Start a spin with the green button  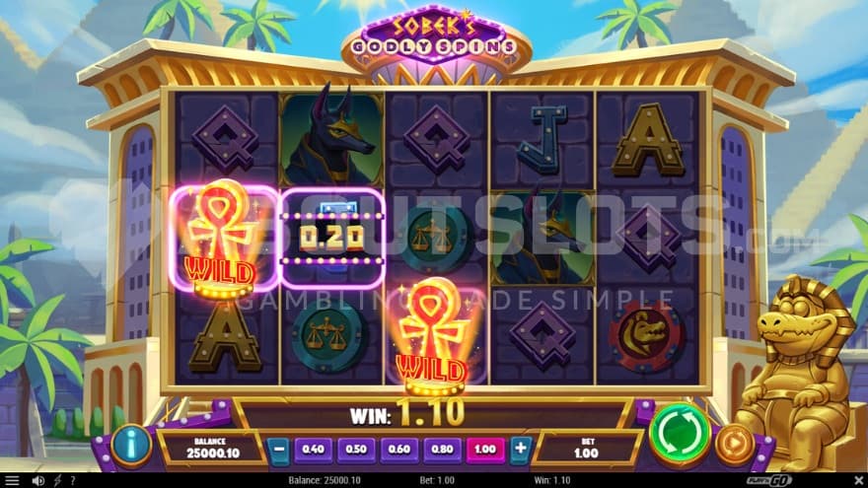[680, 433]
